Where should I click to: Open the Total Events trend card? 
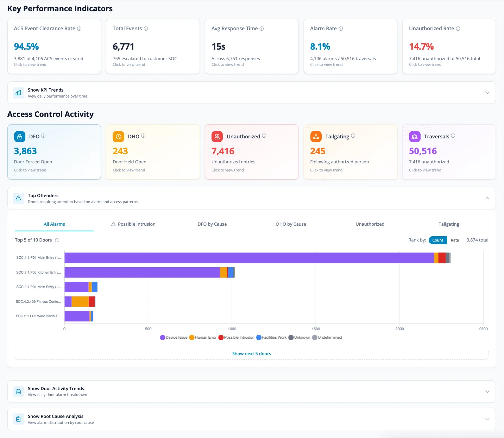pos(153,46)
